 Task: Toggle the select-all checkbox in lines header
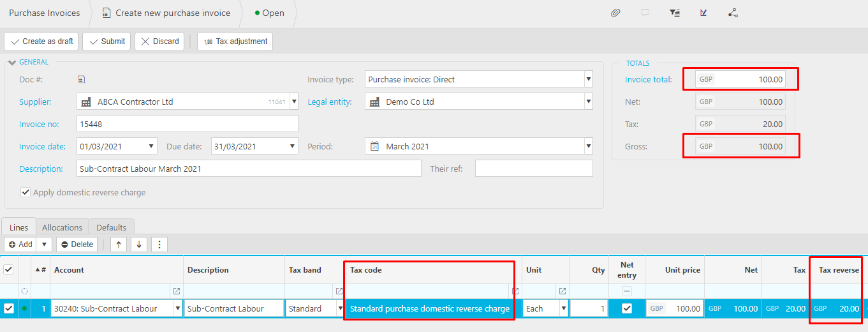coord(9,270)
